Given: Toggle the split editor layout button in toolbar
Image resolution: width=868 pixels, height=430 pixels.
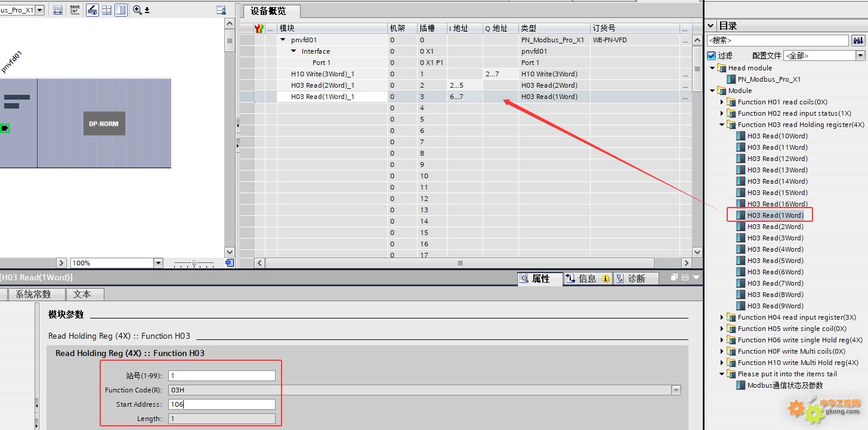Looking at the screenshot, I should pos(121,10).
